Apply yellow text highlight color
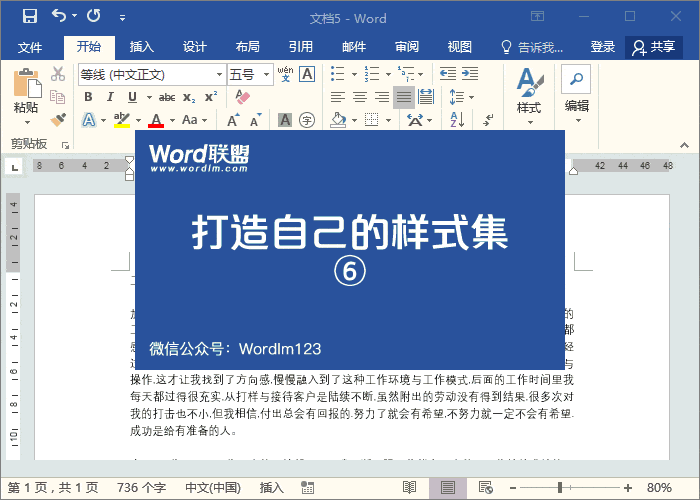Viewport: 700px width, 500px height. (x=121, y=120)
